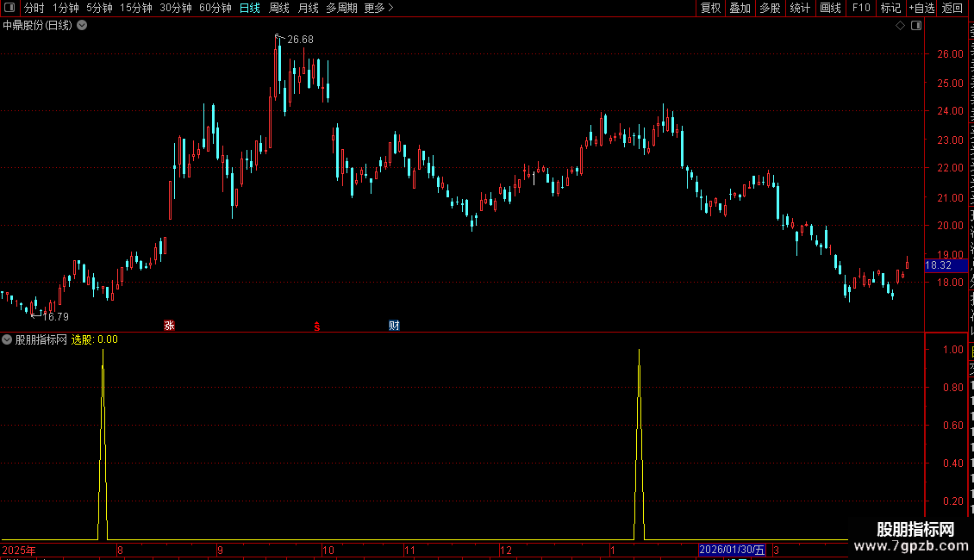Image resolution: width=974 pixels, height=560 pixels.
Task: Toggle the side panel icon in chart header
Action: (x=916, y=26)
